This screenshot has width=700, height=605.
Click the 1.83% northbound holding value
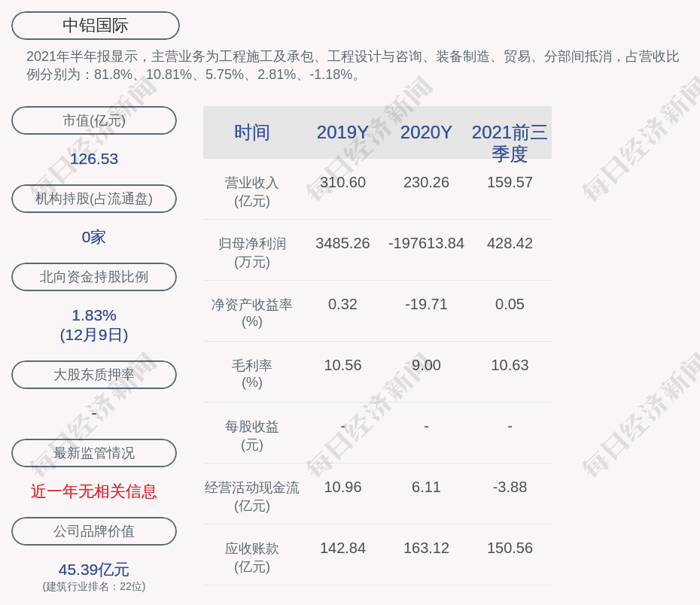pos(94,315)
